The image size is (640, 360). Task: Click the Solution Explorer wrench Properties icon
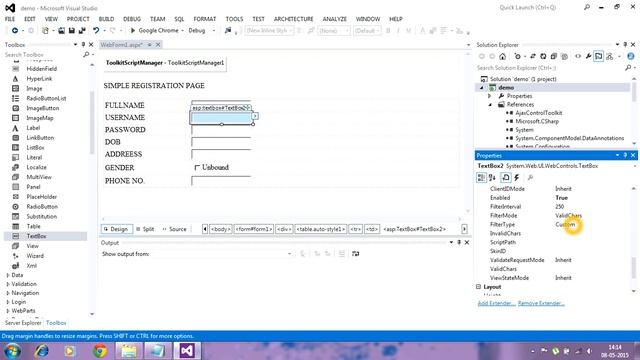click(588, 56)
